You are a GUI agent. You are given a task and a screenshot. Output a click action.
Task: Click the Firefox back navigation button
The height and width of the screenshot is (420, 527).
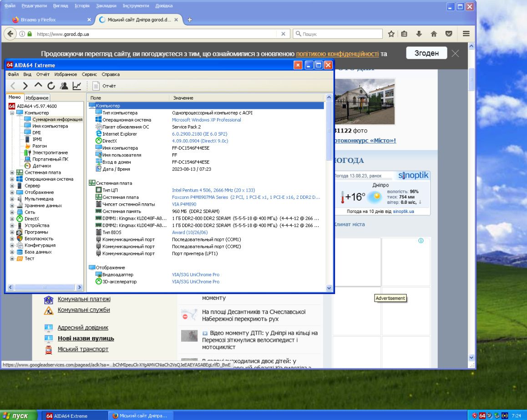(10, 34)
